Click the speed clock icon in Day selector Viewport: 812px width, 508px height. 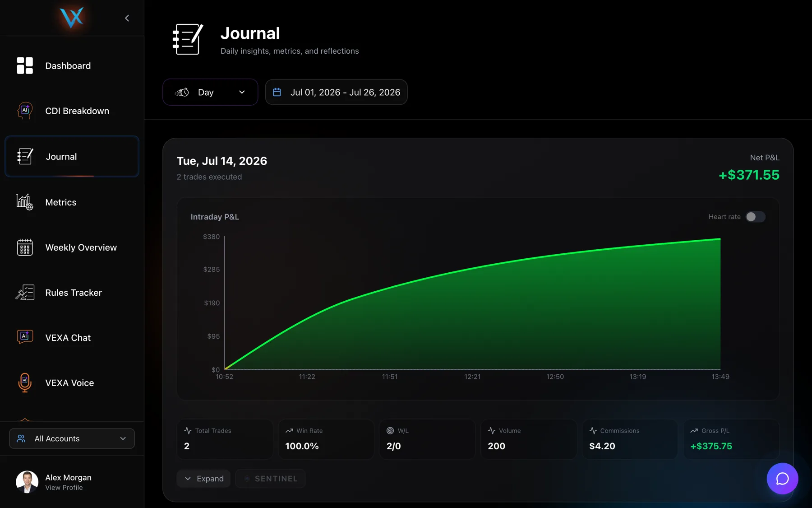click(182, 92)
